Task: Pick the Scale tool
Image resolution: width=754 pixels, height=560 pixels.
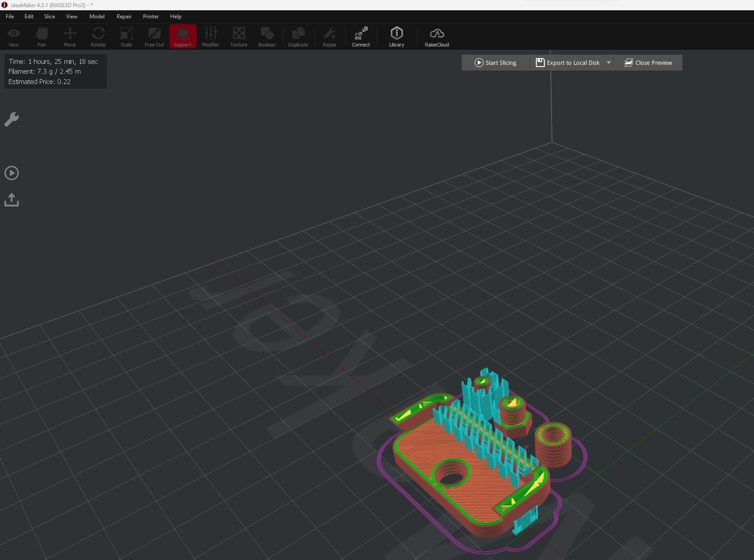Action: (126, 37)
